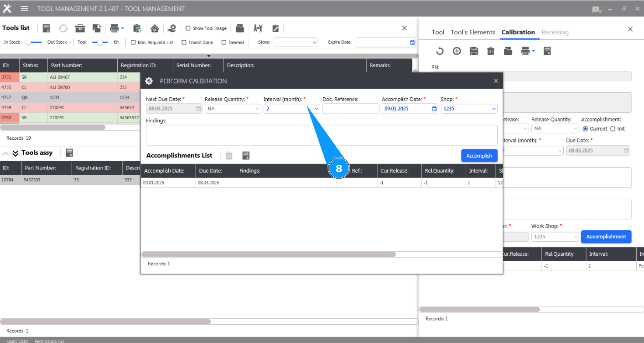Sort by Accomplish Date column header
Screen dimensions: 644x343
coord(168,171)
